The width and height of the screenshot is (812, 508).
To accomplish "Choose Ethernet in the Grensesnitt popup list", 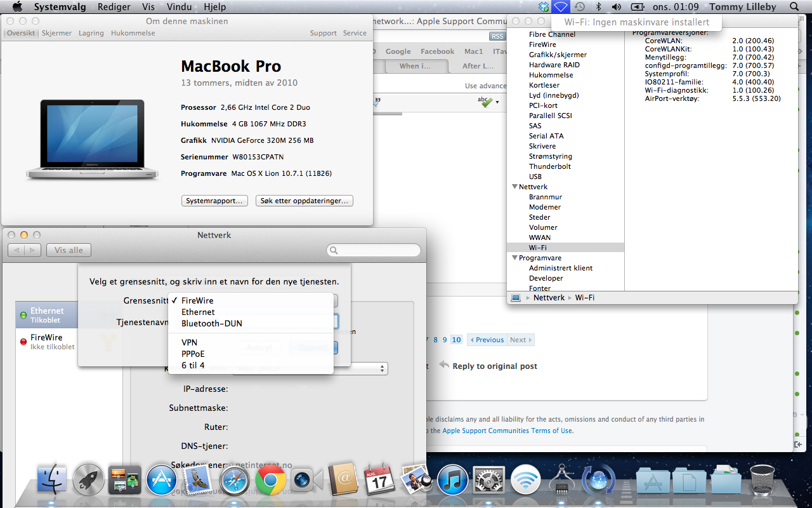I will [x=251, y=312].
